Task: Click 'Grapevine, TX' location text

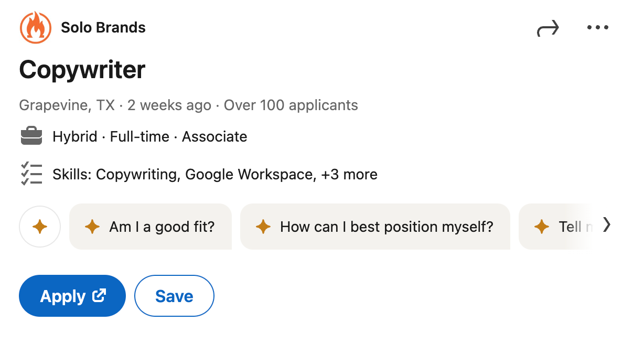Action: 66,105
